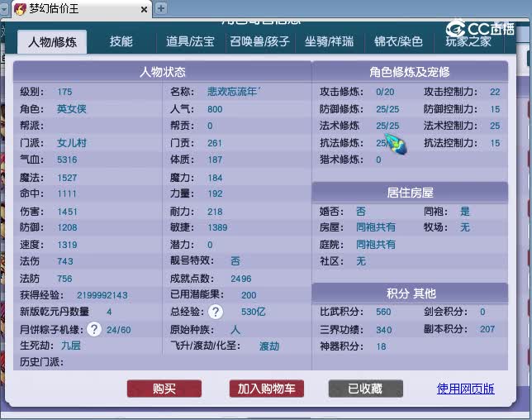Click the 神器积分 value 18
The width and height of the screenshot is (532, 420).
pyautogui.click(x=381, y=346)
